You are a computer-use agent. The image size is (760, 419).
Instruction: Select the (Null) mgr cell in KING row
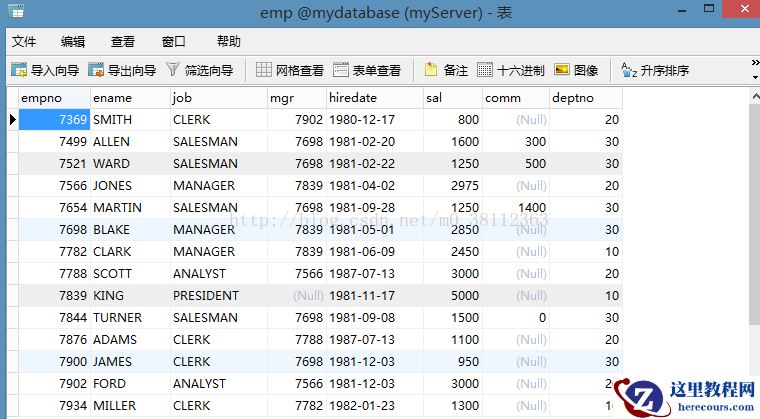point(297,295)
